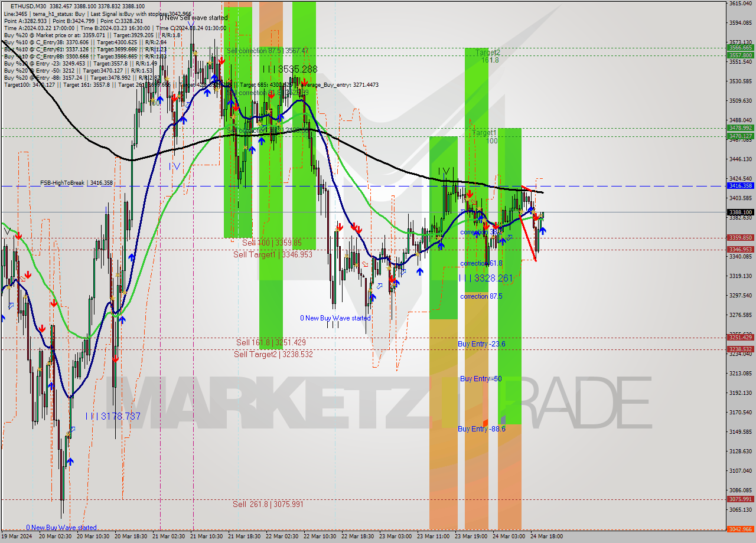Click the 3238.532 red price tag

[740, 349]
